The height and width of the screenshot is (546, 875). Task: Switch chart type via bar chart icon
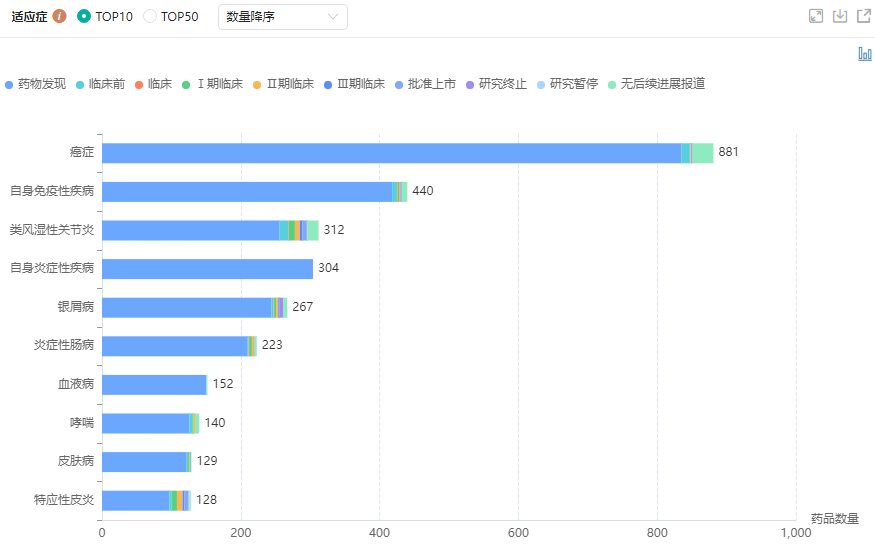865,54
